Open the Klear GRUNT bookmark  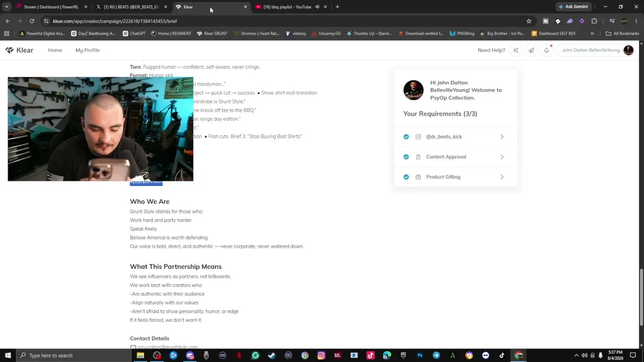212,34
